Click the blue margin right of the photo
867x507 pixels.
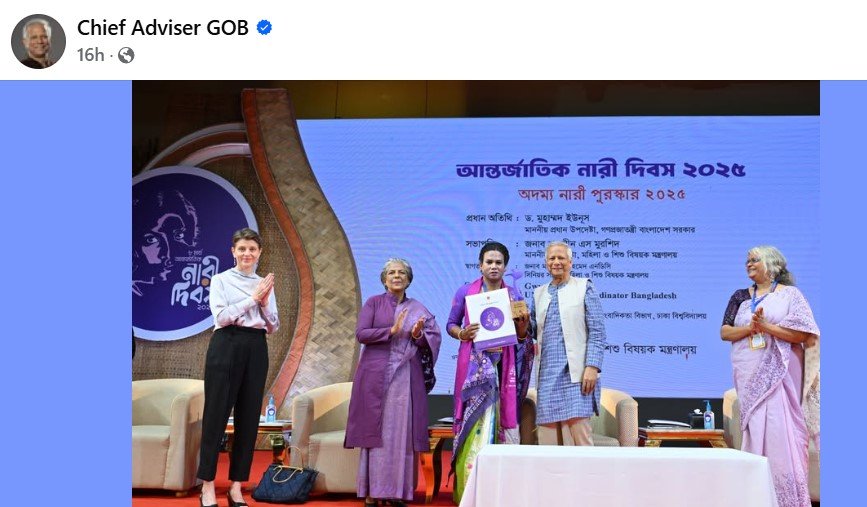(843, 294)
